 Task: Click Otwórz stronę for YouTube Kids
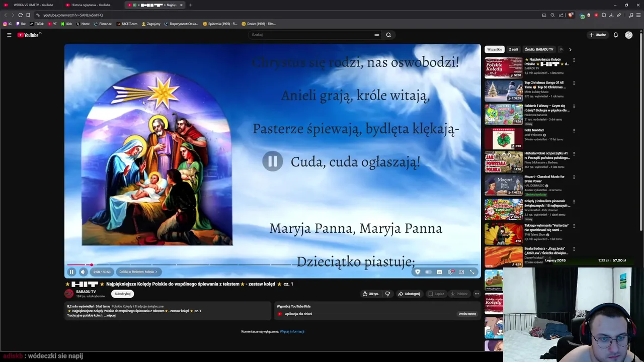[x=467, y=314]
